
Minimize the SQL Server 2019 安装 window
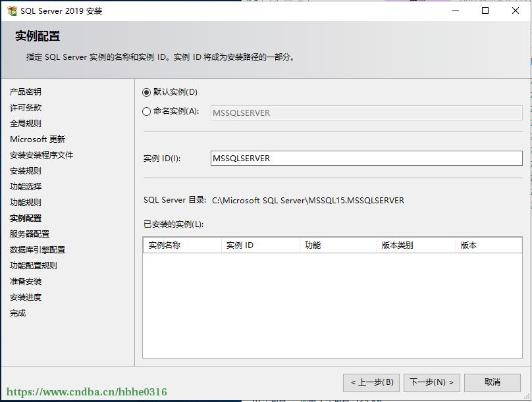(456, 11)
